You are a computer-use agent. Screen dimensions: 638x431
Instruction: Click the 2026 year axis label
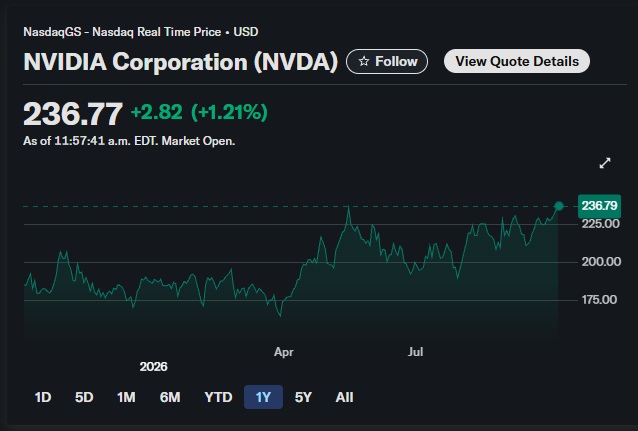tap(153, 367)
